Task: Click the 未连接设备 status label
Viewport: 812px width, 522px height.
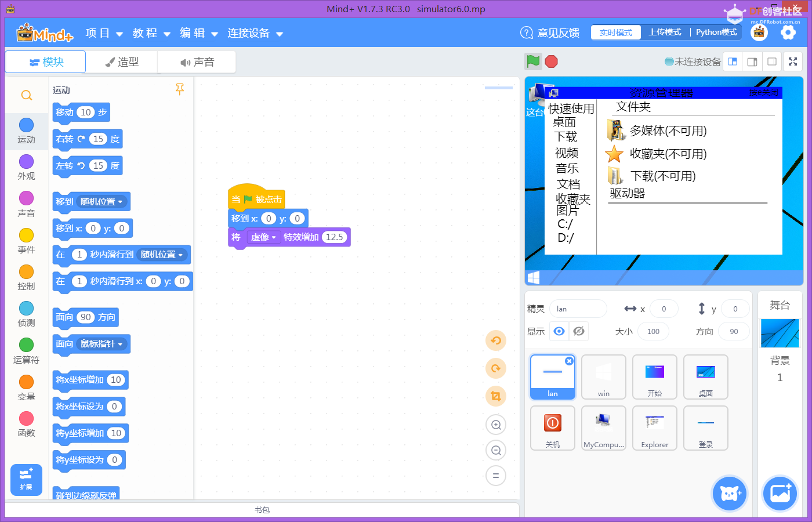Action: pos(693,61)
